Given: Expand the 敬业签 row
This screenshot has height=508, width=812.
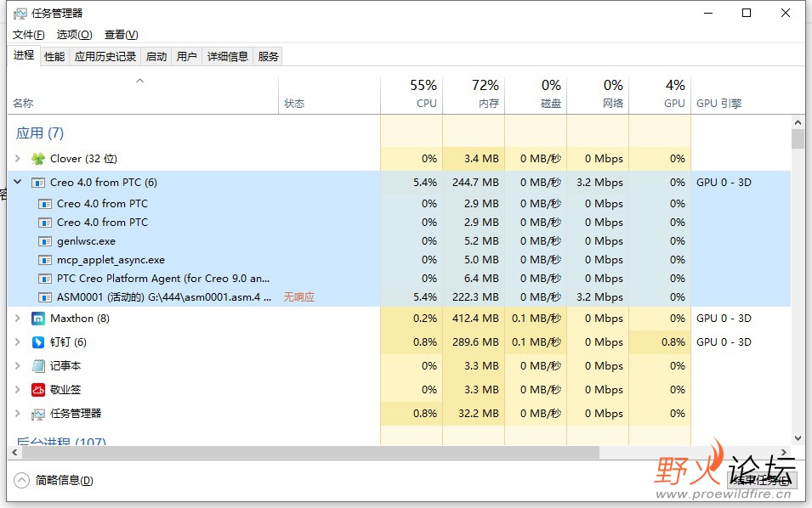Looking at the screenshot, I should (x=18, y=390).
